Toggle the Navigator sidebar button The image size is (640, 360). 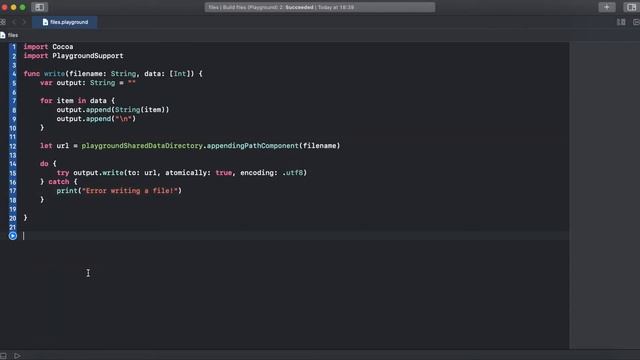click(40, 7)
